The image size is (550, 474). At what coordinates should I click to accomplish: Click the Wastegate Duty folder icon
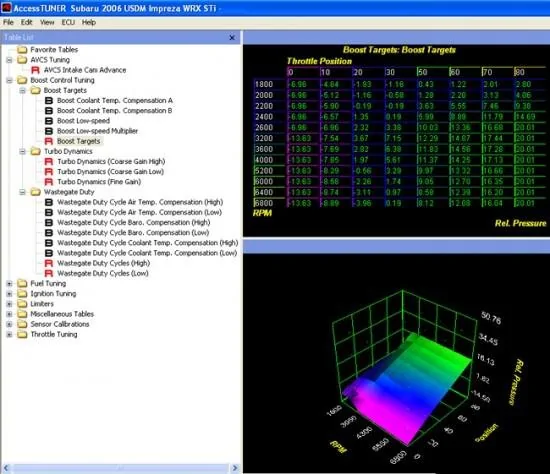coord(36,192)
